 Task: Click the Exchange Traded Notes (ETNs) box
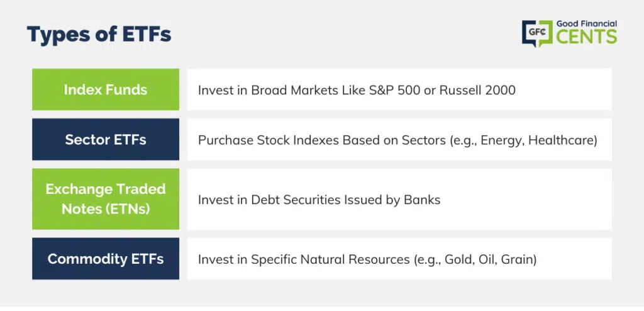point(106,199)
